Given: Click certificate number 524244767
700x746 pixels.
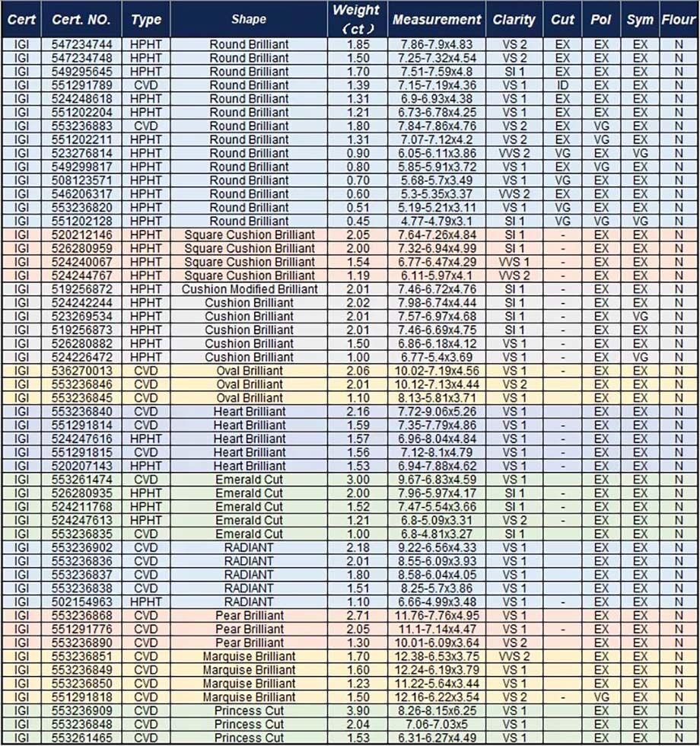Looking at the screenshot, I should (82, 276).
